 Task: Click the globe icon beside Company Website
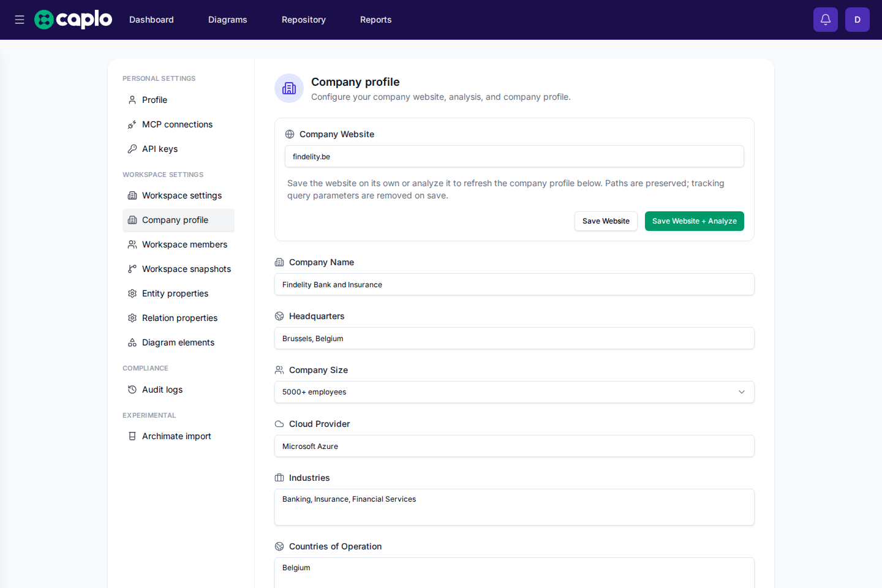coord(290,134)
